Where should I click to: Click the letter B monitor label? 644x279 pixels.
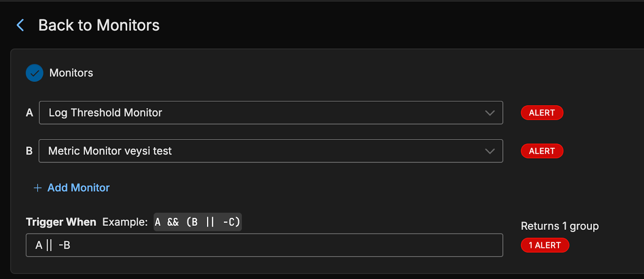click(29, 151)
